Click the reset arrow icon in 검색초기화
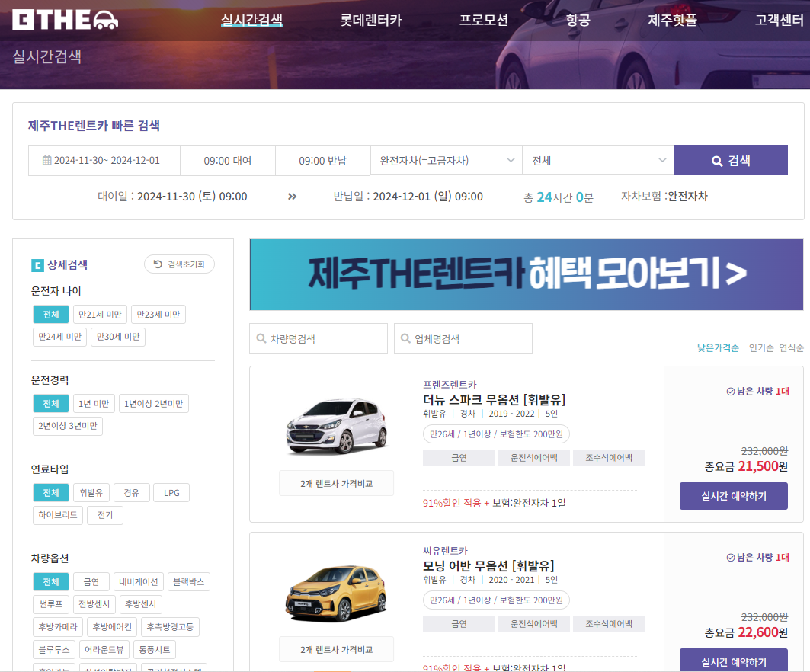The image size is (810, 672). coord(158,264)
